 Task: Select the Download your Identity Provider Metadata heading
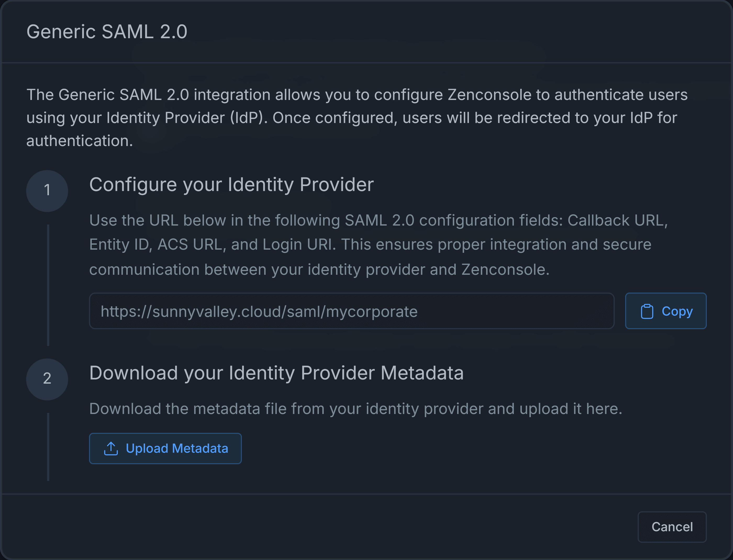click(276, 373)
